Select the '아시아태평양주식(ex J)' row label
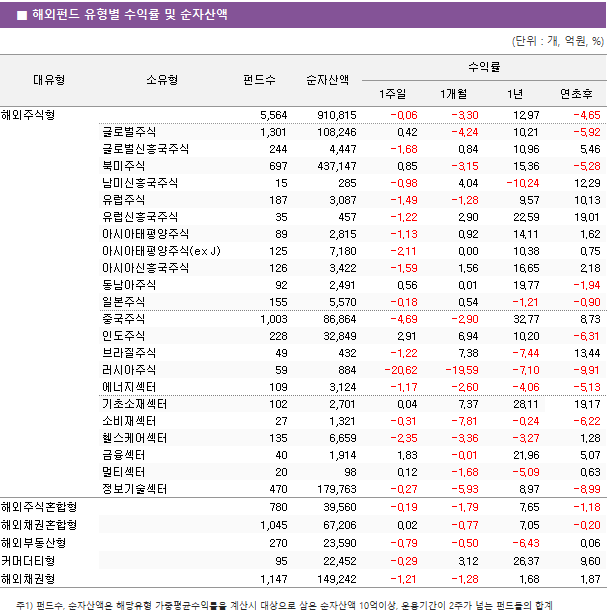This screenshot has width=610, height=613. point(161,251)
